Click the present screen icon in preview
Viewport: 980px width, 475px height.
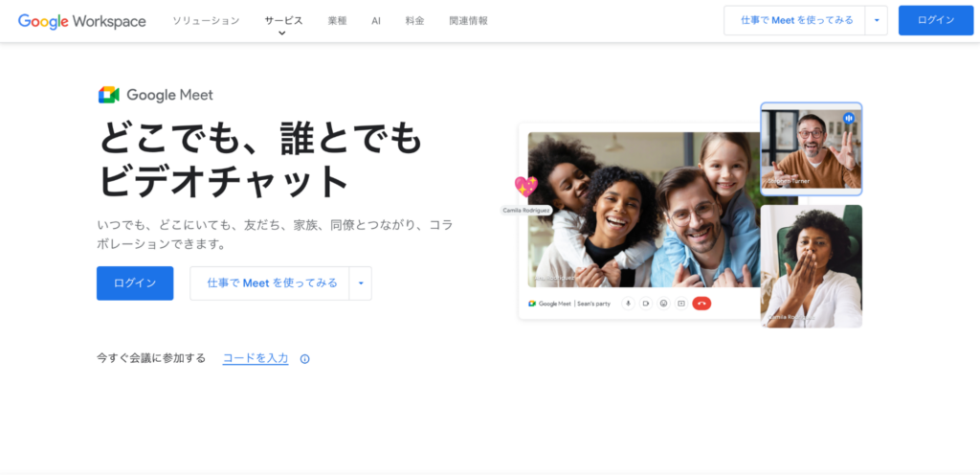tap(680, 304)
